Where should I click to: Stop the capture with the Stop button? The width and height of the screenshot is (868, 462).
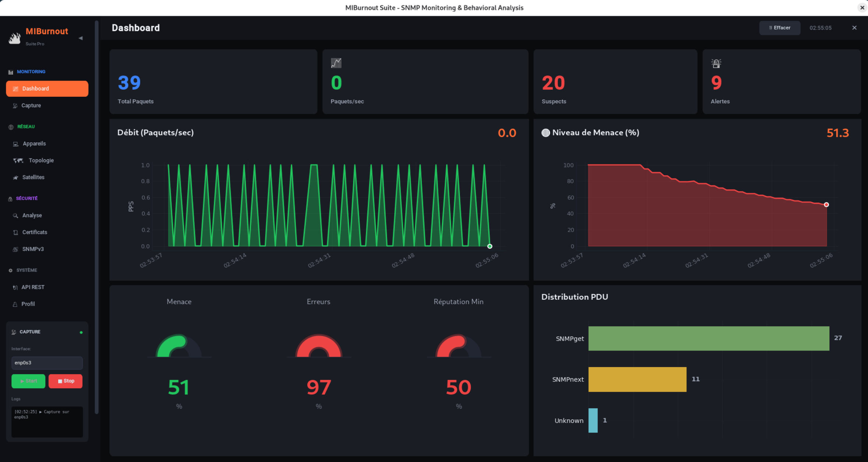pyautogui.click(x=66, y=381)
